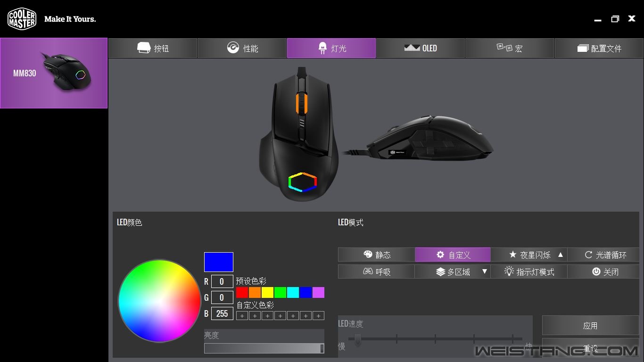Click the 应用 apply button

pos(590,325)
